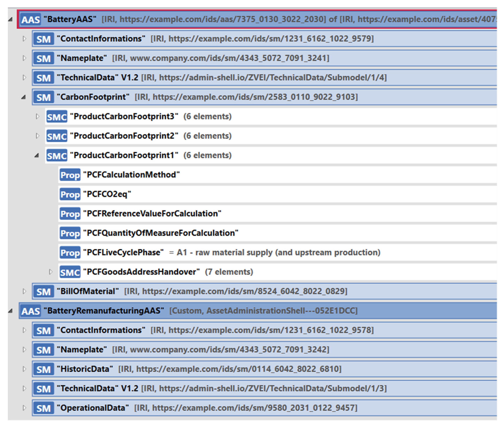Select ContactInformations row ending 9578

pos(264,330)
